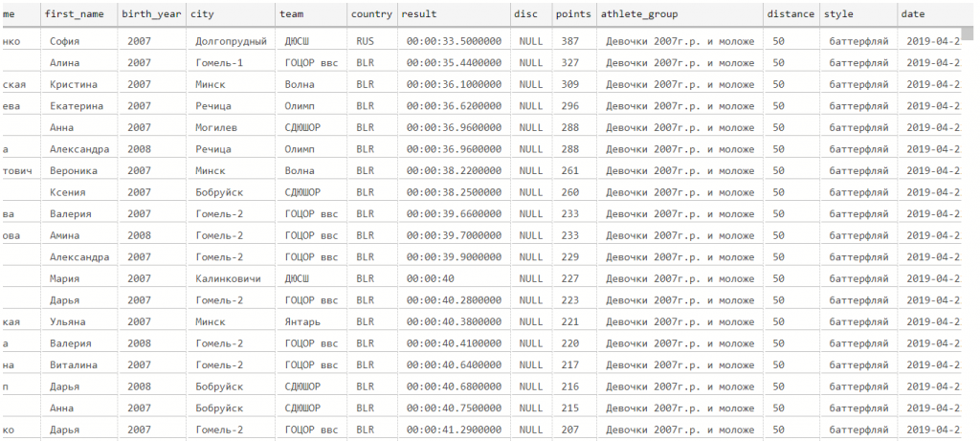Click city cell Калинковичи
980x441 pixels.
pyautogui.click(x=228, y=278)
